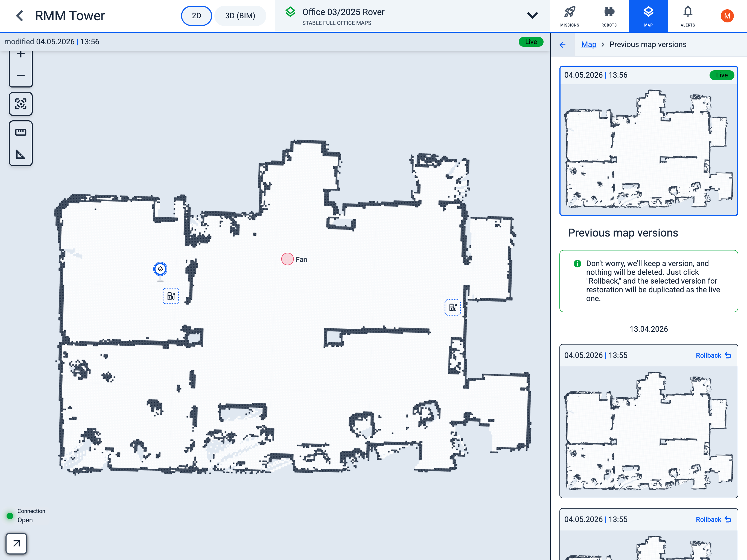Click the center/focus map view icon
The image size is (747, 560).
pyautogui.click(x=21, y=104)
